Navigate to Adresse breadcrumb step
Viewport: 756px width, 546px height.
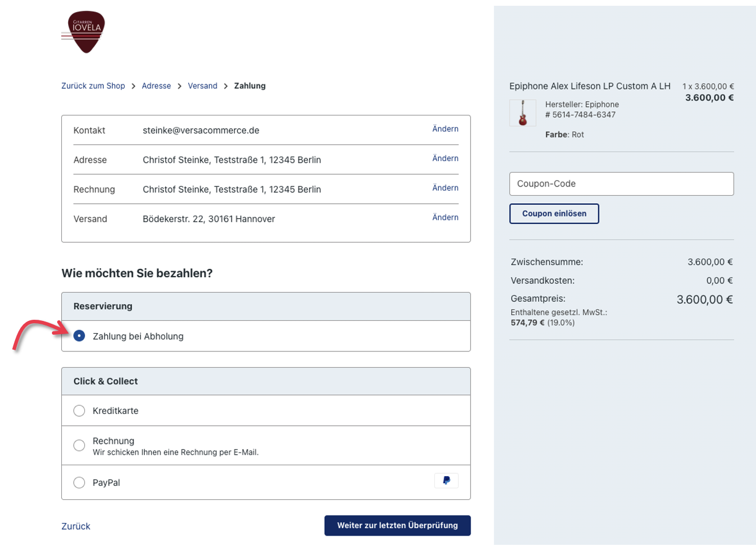point(156,86)
